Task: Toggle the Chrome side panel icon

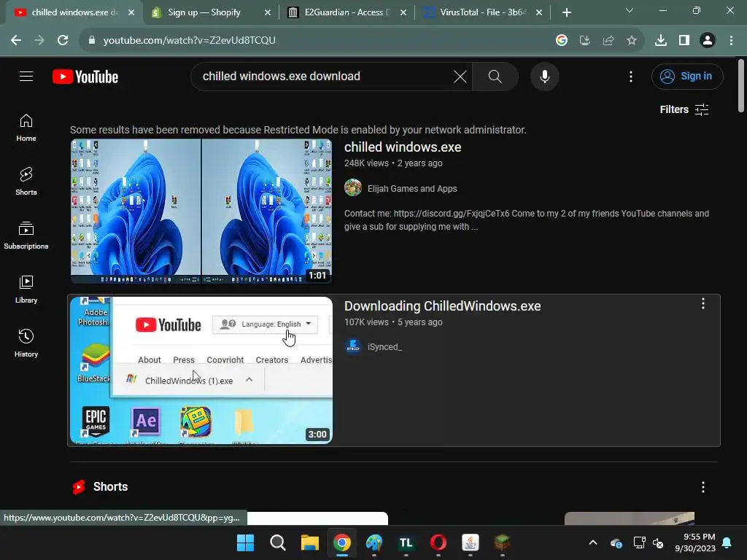Action: (x=684, y=40)
